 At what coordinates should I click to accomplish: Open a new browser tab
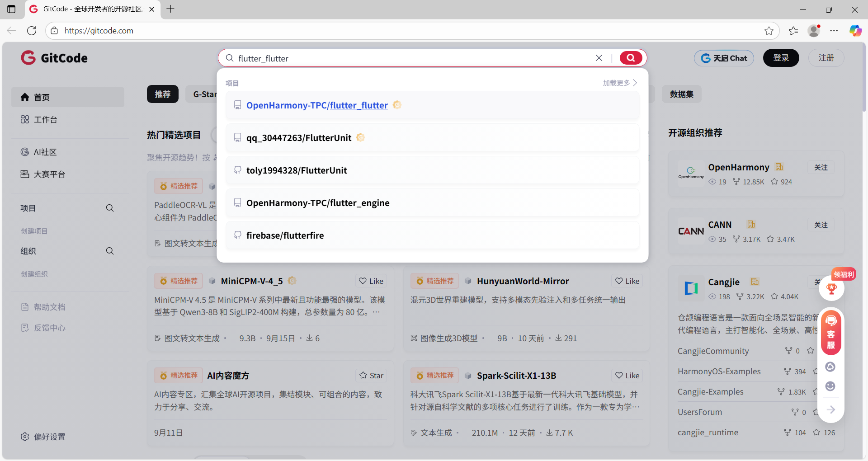click(170, 9)
